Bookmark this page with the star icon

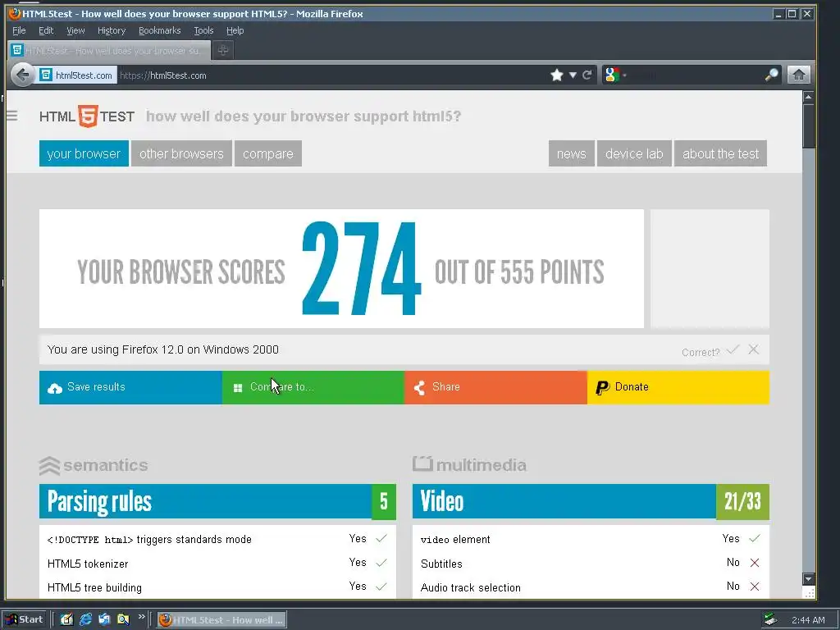557,75
